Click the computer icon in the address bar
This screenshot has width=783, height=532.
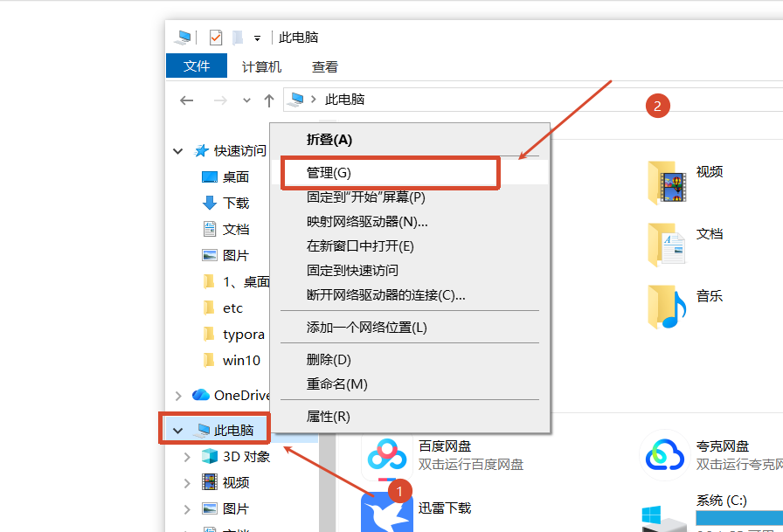(295, 100)
